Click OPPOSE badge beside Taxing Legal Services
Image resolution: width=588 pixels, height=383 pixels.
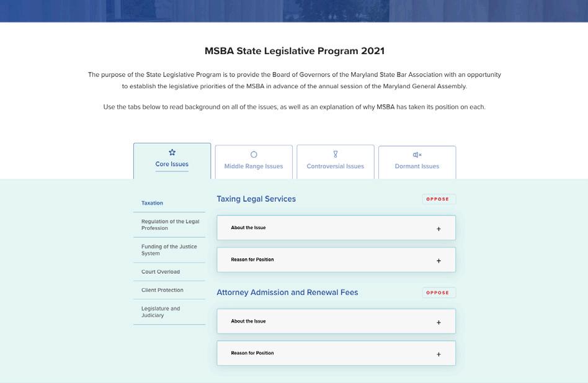click(x=439, y=199)
